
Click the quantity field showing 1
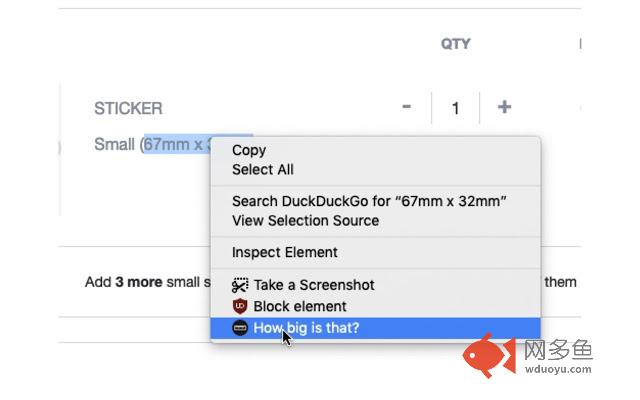point(456,108)
